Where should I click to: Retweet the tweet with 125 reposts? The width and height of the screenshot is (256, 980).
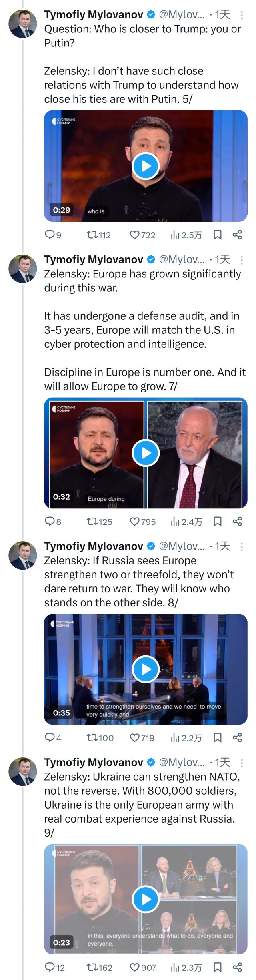click(92, 521)
